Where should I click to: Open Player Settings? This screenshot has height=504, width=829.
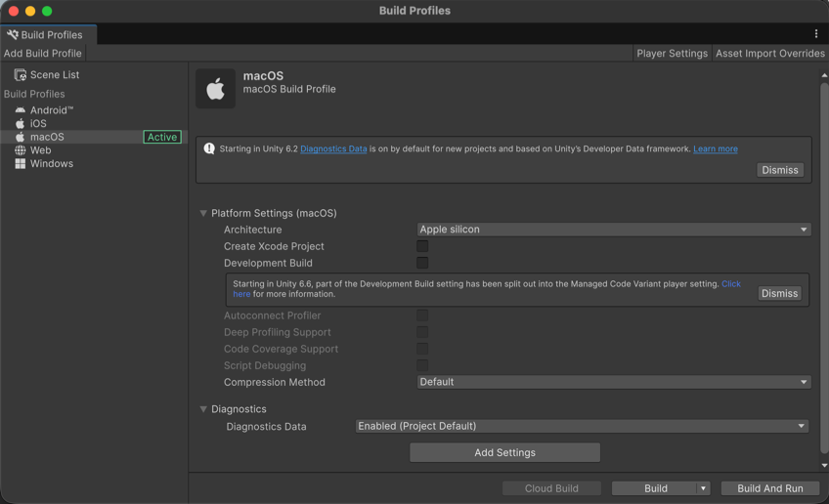click(672, 54)
